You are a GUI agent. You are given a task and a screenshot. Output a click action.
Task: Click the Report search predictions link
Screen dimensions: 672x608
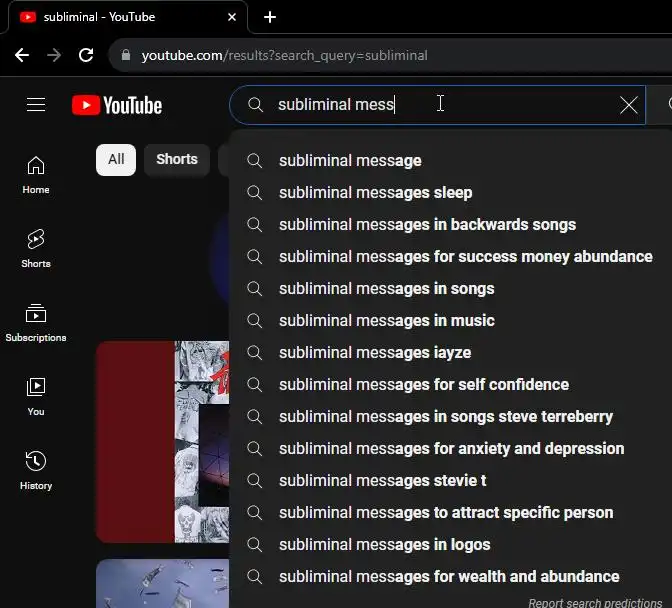(x=595, y=603)
